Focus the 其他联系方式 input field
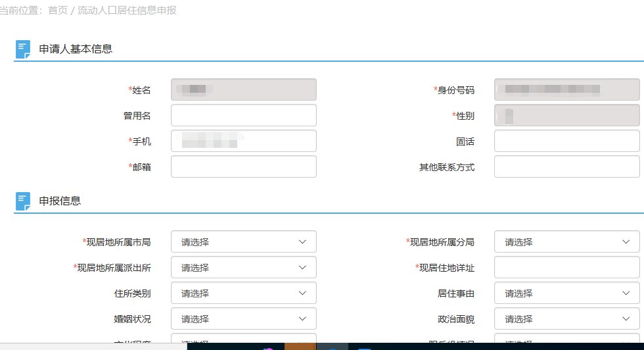Screen dimensions: 644x350 tap(566, 167)
